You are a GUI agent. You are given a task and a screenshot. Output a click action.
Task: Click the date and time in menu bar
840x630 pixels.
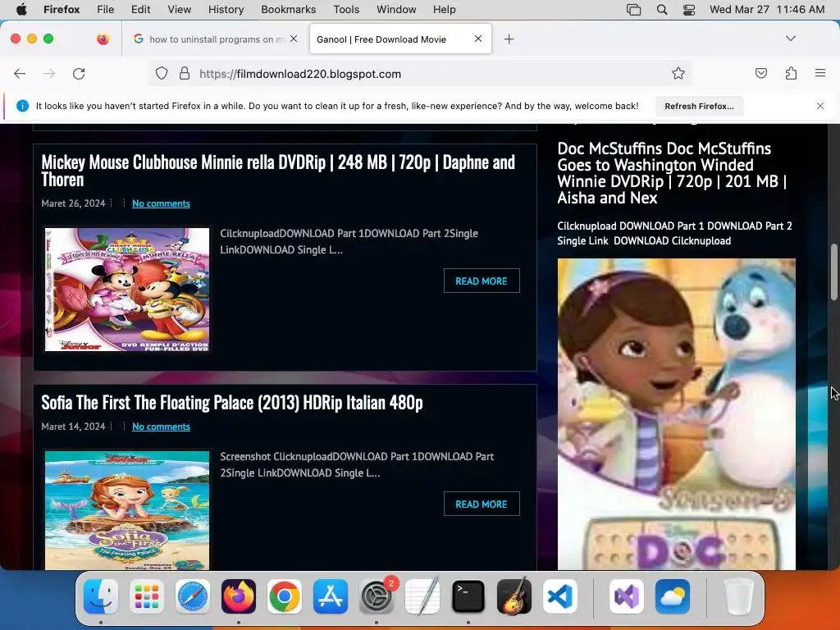pos(767,9)
